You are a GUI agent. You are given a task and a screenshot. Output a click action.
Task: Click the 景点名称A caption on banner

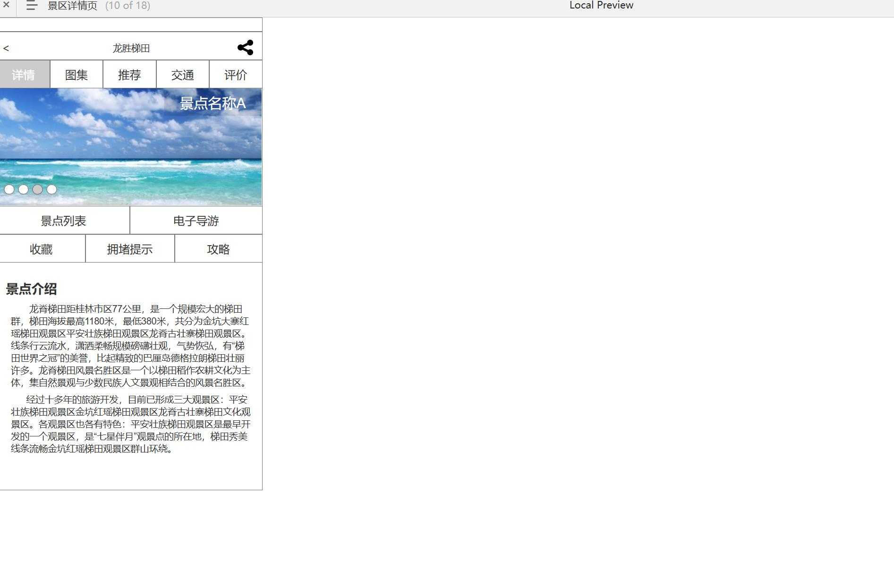213,103
